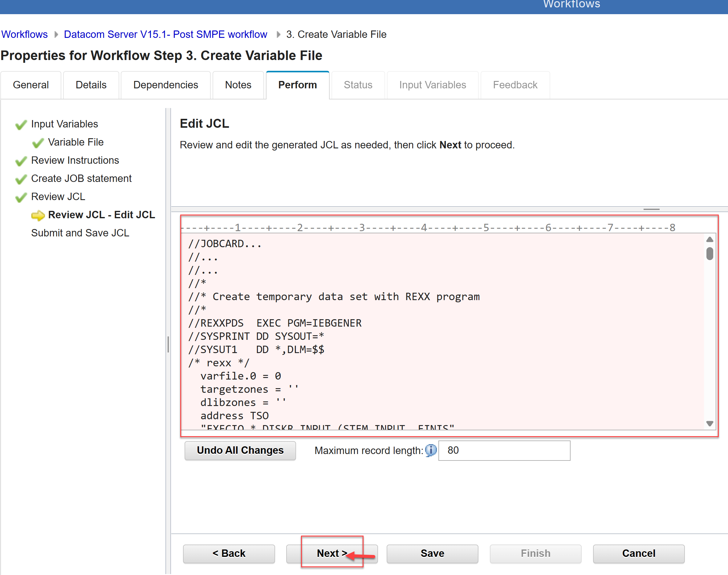
Task: Click the vertical splitter handle between panels
Action: (168, 344)
